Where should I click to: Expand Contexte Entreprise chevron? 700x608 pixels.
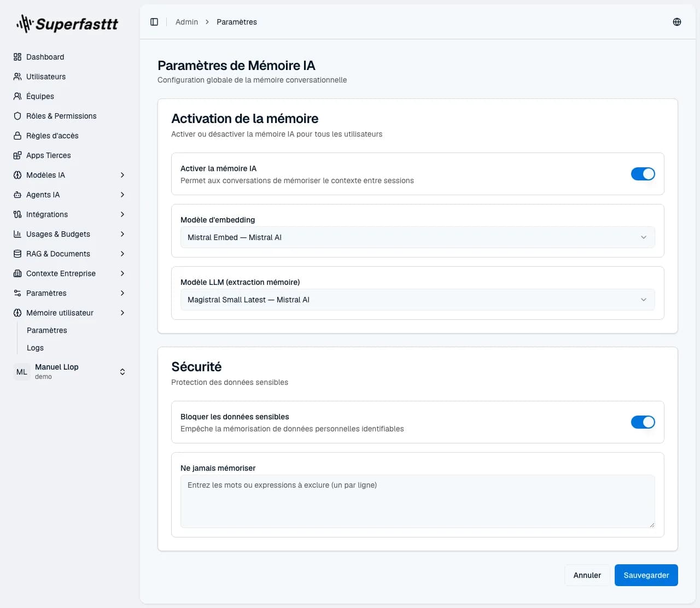point(122,273)
